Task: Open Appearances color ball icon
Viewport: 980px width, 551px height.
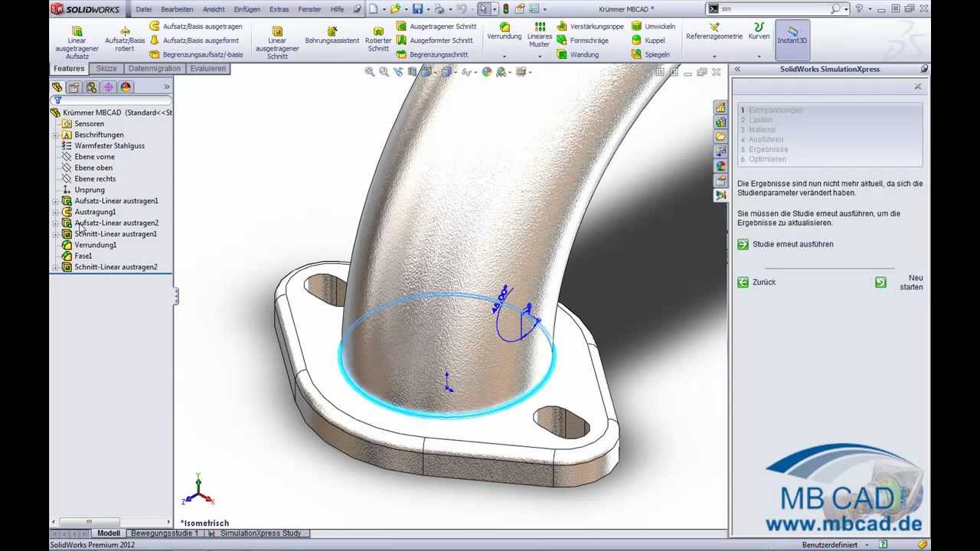Action: point(720,165)
